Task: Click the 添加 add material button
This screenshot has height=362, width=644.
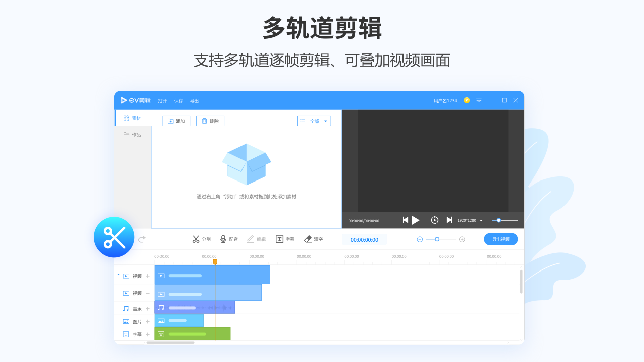Action: coord(176,121)
